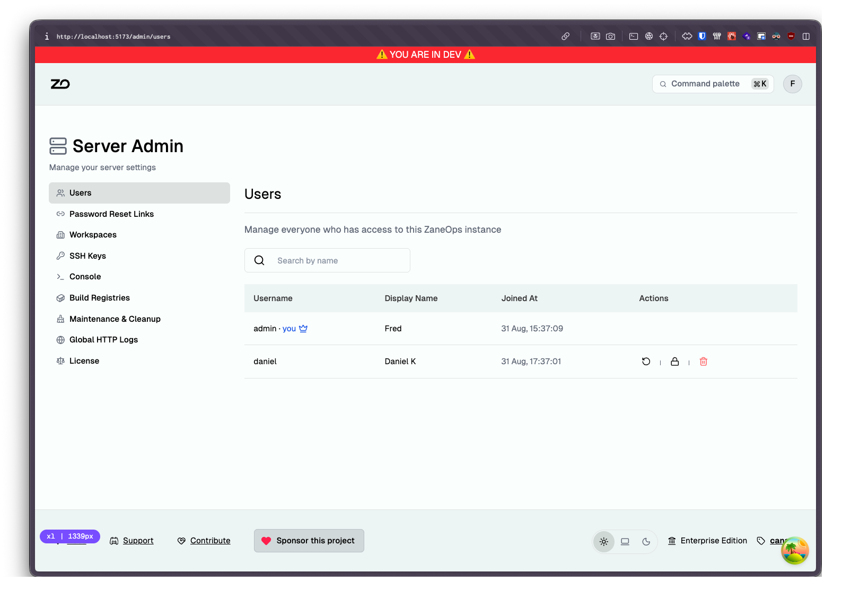851x616 pixels.
Task: Click the picture capture icon left of camera
Action: [x=595, y=36]
